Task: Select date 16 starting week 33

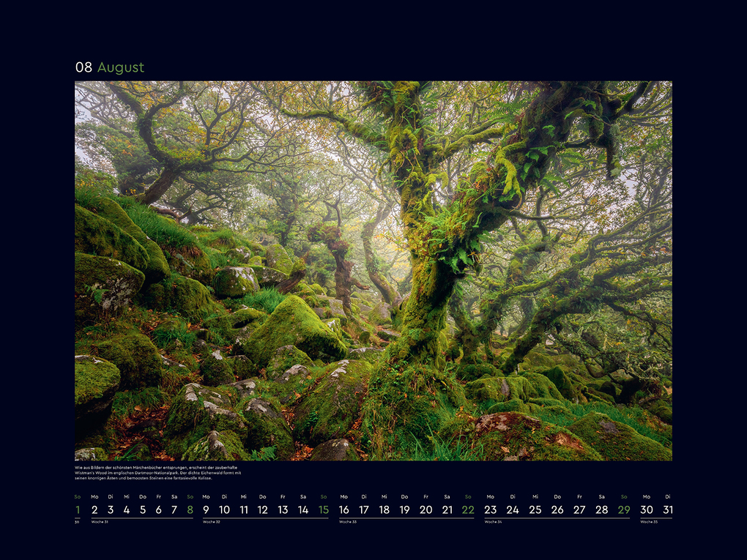Action: point(344,509)
